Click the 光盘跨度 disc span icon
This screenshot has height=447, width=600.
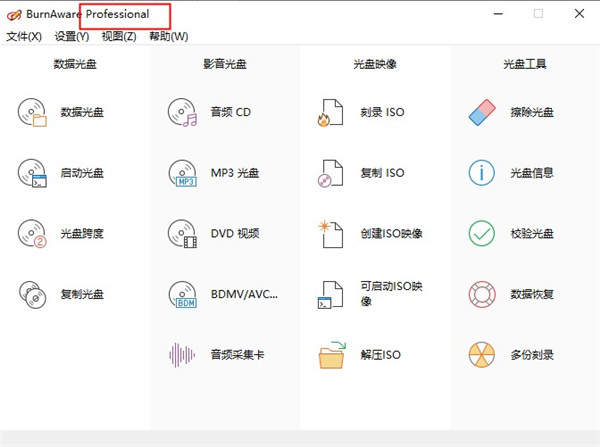(x=32, y=233)
